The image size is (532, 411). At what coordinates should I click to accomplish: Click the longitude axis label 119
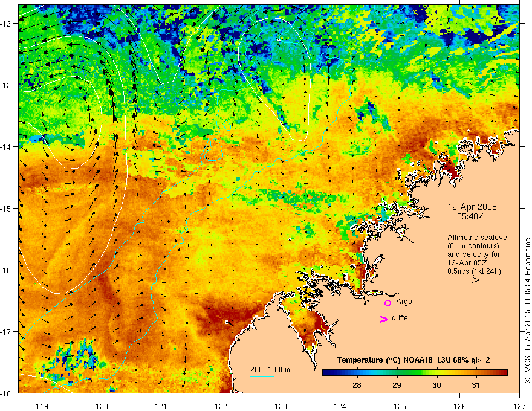42,406
